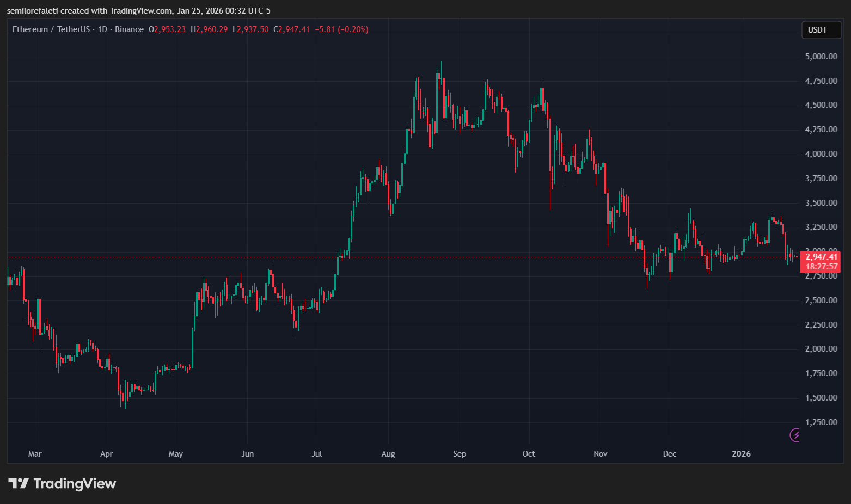851x504 pixels.
Task: Toggle price display with the USDT button
Action: coord(821,30)
